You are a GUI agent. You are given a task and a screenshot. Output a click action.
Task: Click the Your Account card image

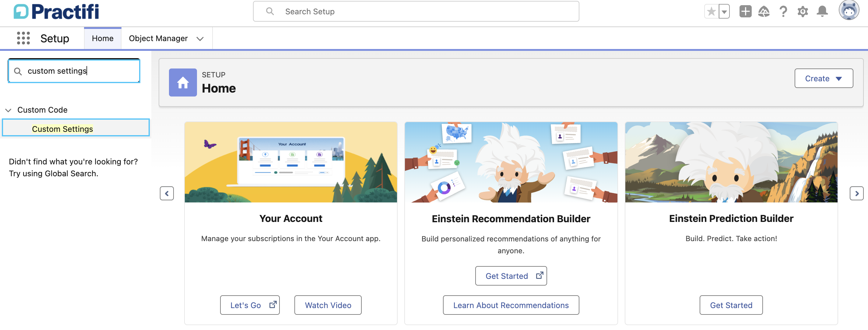pos(291,163)
